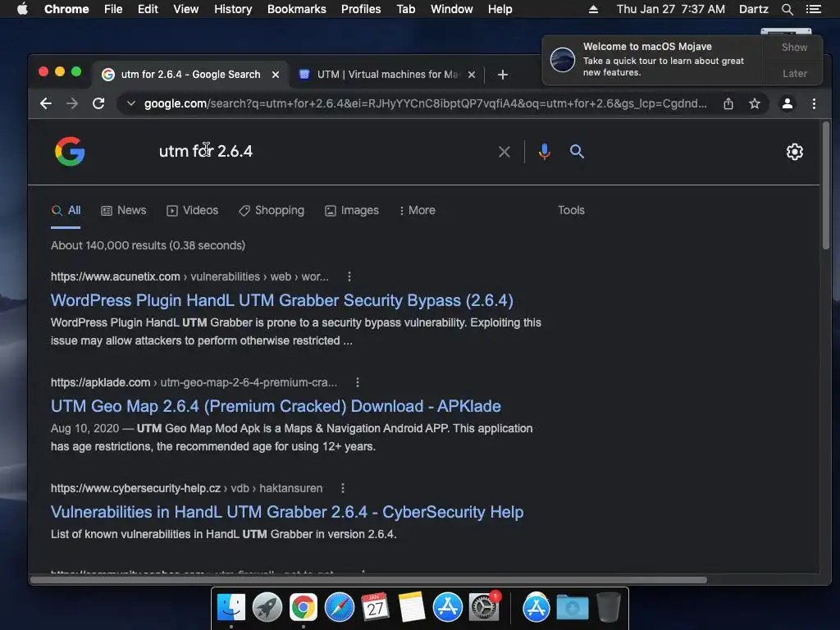Open Safari from the Dock
The width and height of the screenshot is (840, 630).
click(339, 608)
